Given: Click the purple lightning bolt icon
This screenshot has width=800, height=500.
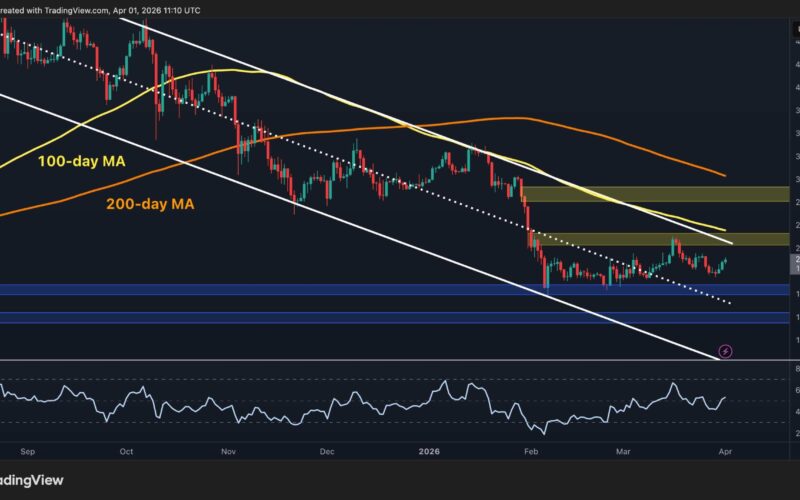Looking at the screenshot, I should point(725,351).
